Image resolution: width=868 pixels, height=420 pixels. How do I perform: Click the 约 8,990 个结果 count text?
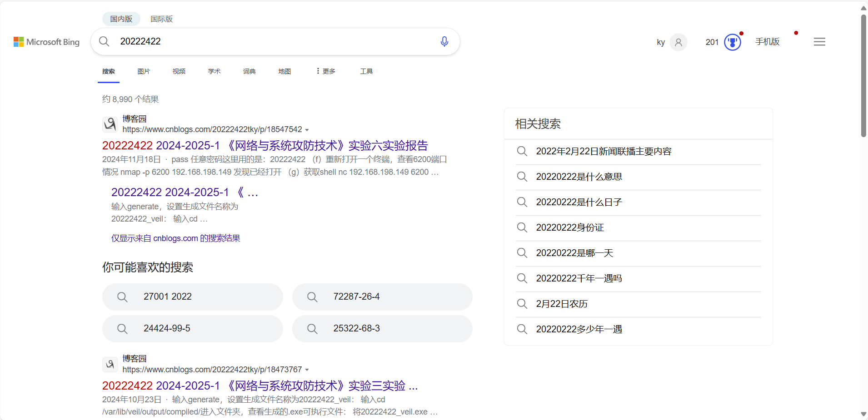[130, 99]
